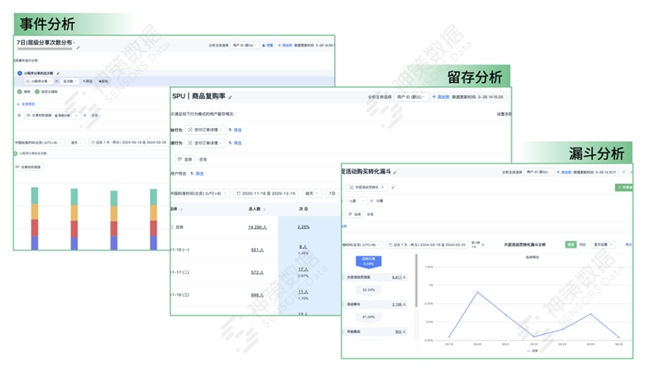Open 用户ID dropdown in event analysis header
The image size is (650, 376).
(245, 45)
